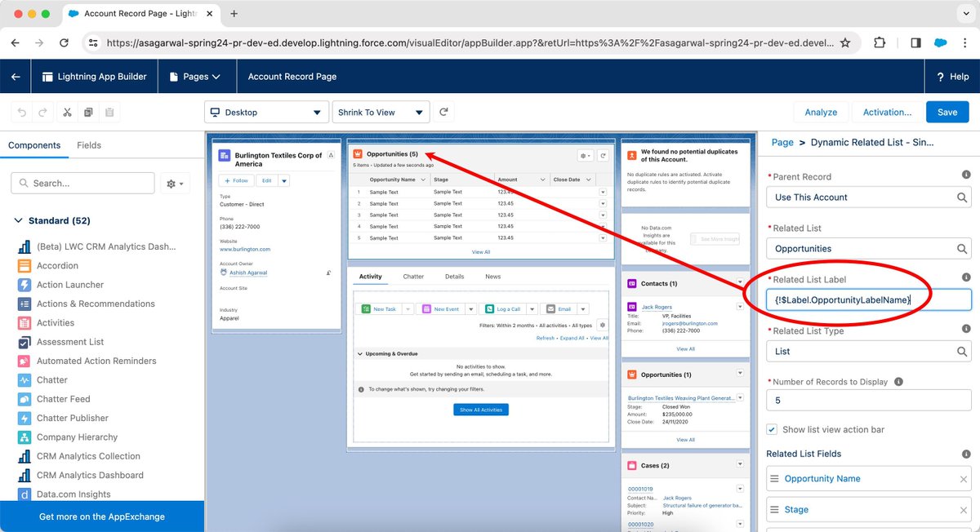
Task: Select the Assessment List component icon
Action: click(24, 342)
